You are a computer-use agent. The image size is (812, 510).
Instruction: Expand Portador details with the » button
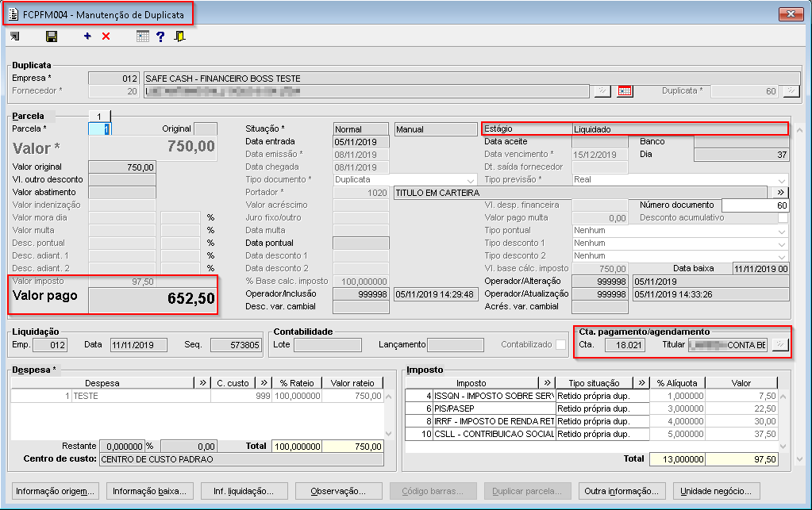[x=780, y=193]
